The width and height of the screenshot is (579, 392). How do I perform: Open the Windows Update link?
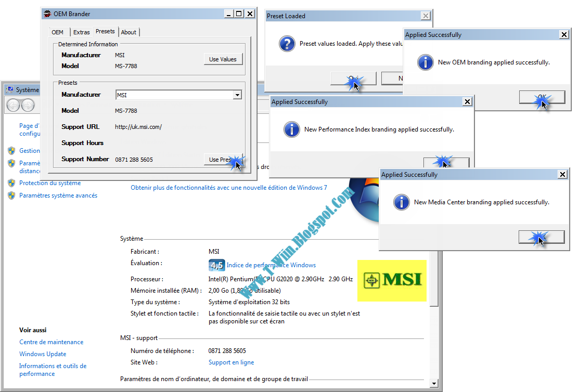tap(43, 354)
